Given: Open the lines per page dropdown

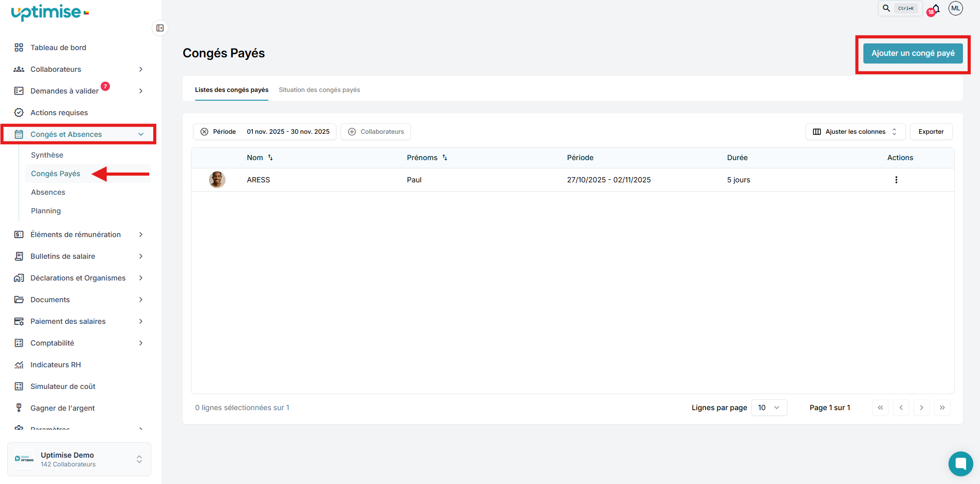Looking at the screenshot, I should click(x=769, y=408).
